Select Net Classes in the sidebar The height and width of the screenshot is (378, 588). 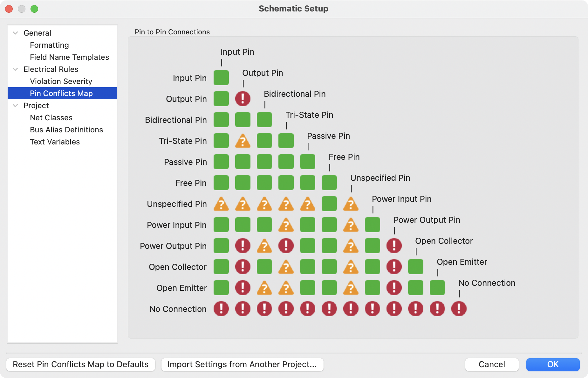coord(51,118)
